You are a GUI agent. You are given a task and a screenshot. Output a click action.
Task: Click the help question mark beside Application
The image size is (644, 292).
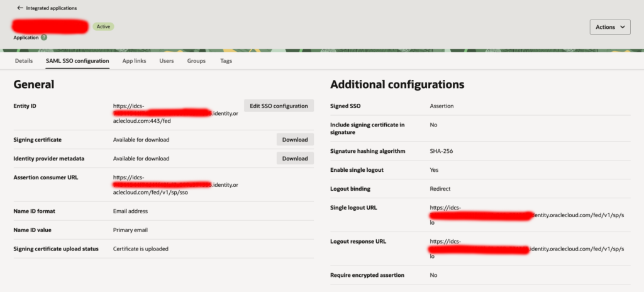(44, 37)
